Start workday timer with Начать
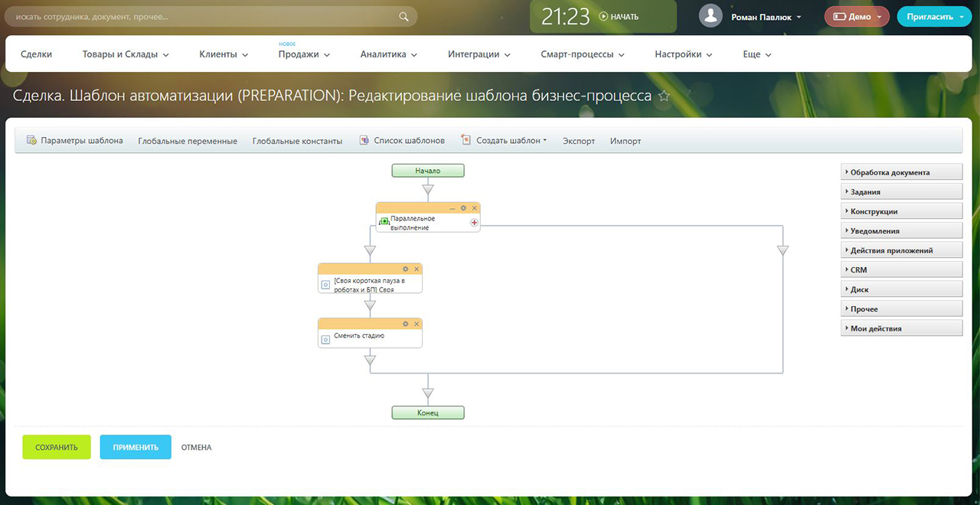This screenshot has width=980, height=505. point(619,17)
